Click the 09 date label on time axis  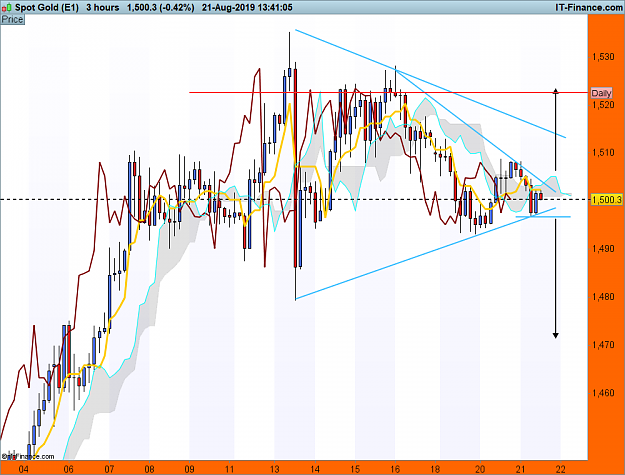[189, 469]
